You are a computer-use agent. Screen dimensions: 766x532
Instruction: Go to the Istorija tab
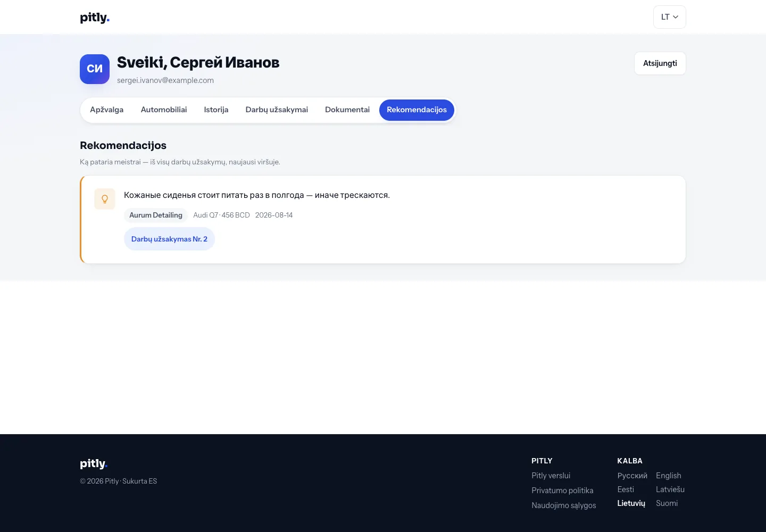click(216, 110)
